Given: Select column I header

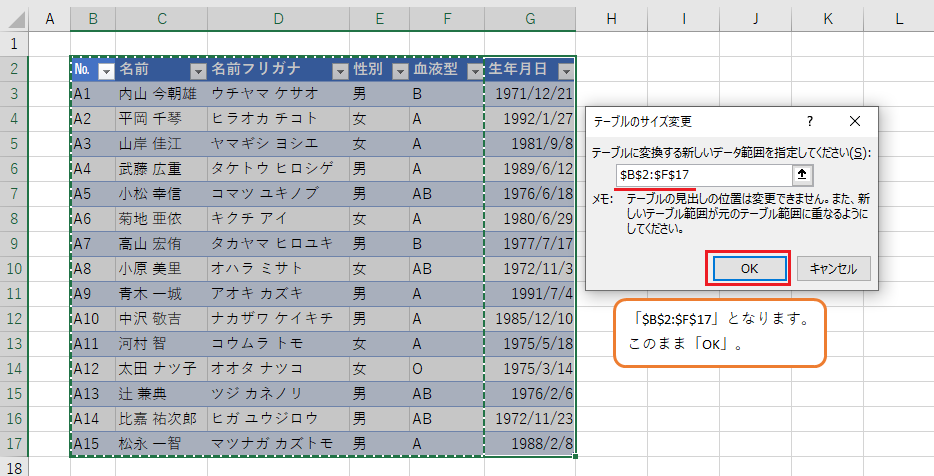Looking at the screenshot, I should (x=684, y=19).
